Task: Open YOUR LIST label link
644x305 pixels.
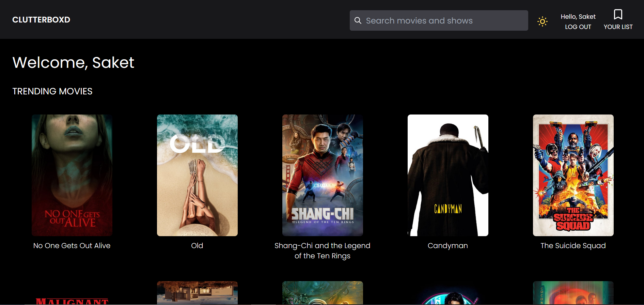Action: (x=618, y=27)
